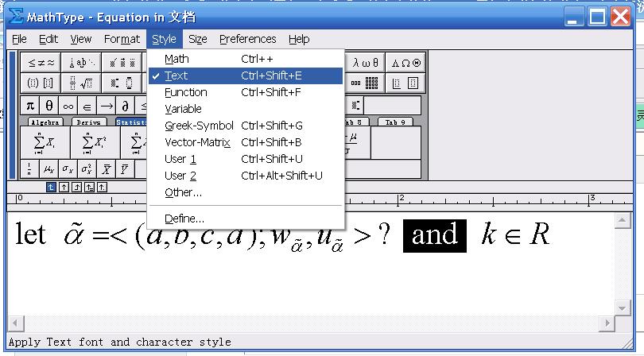
Task: Open the Size menu
Action: pos(197,39)
